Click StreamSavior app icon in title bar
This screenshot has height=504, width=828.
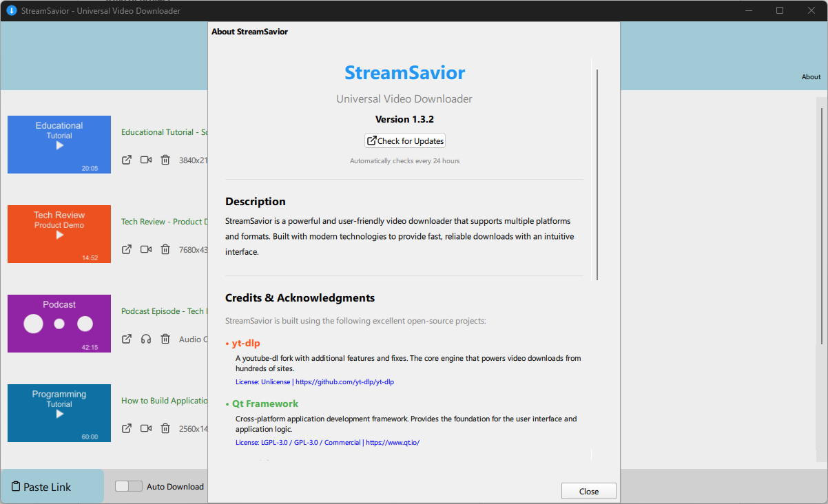click(12, 10)
